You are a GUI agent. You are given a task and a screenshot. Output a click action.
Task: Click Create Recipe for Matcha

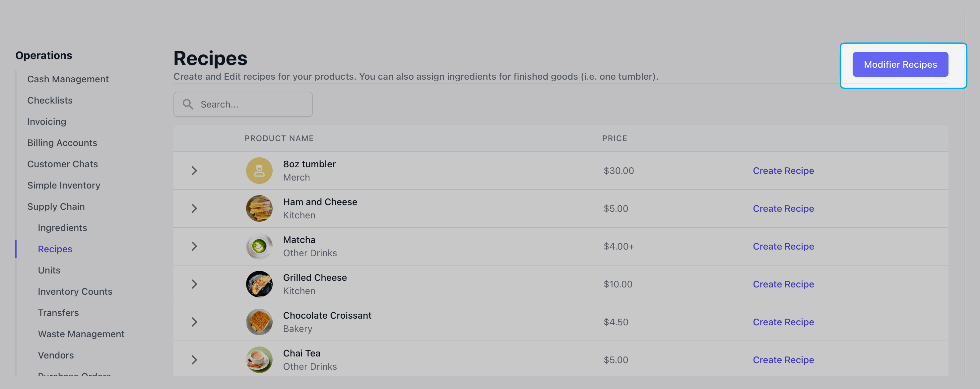[x=783, y=246]
